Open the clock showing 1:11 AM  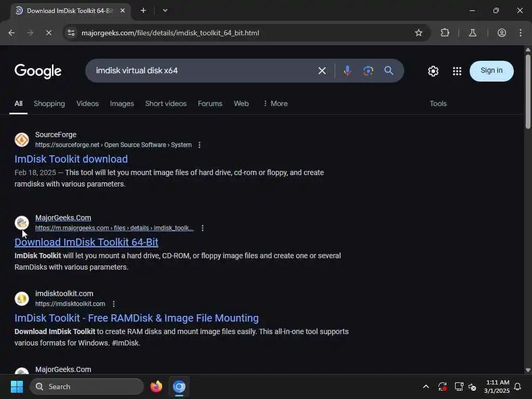pos(497,387)
